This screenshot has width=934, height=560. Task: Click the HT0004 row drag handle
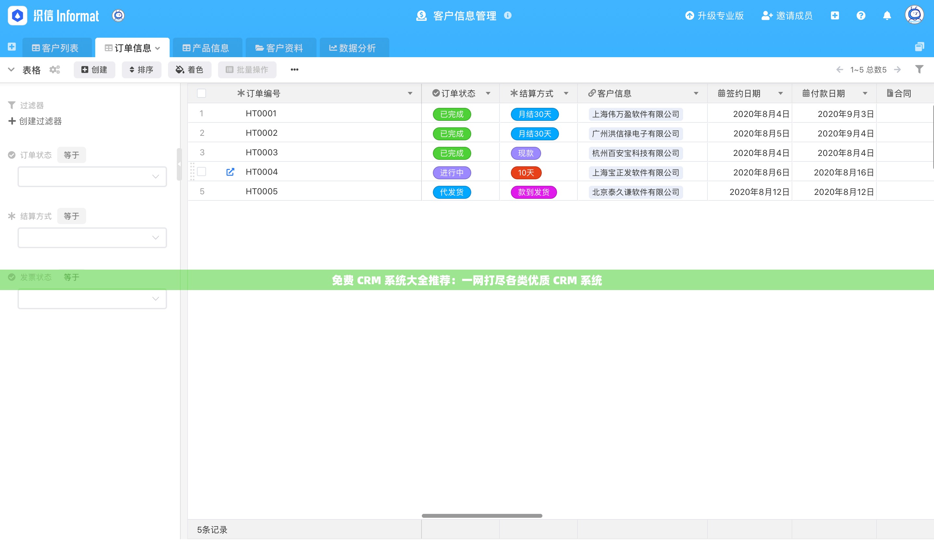tap(192, 171)
